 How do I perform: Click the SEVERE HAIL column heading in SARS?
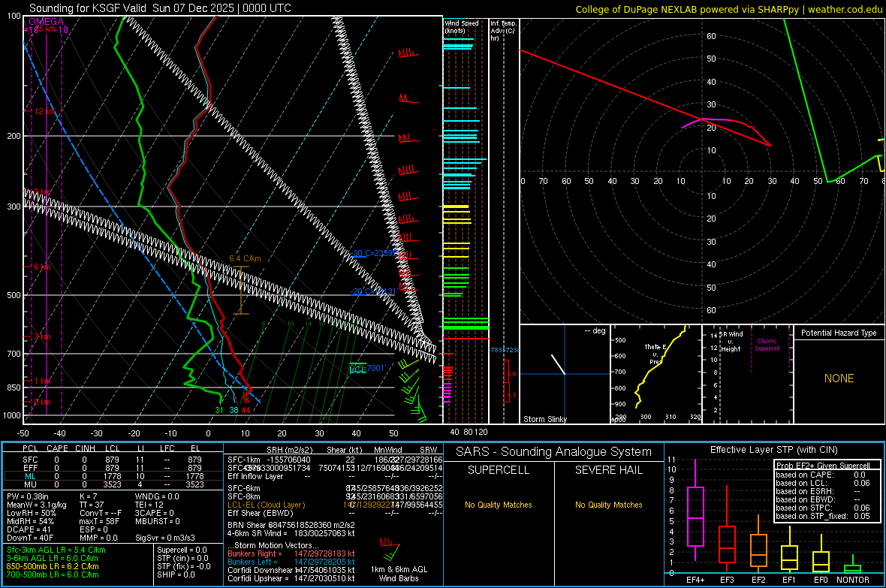click(608, 470)
